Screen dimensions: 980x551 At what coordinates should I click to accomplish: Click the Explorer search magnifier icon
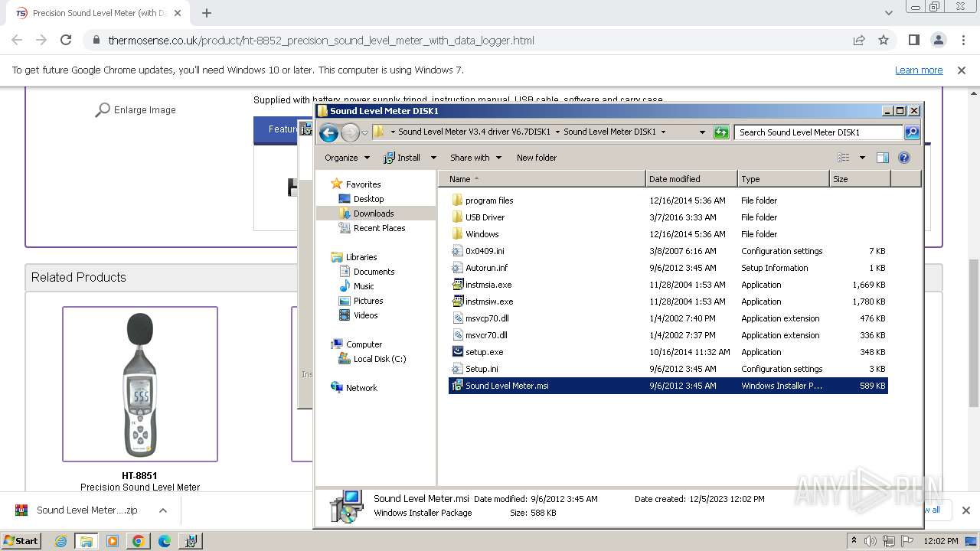tap(911, 132)
